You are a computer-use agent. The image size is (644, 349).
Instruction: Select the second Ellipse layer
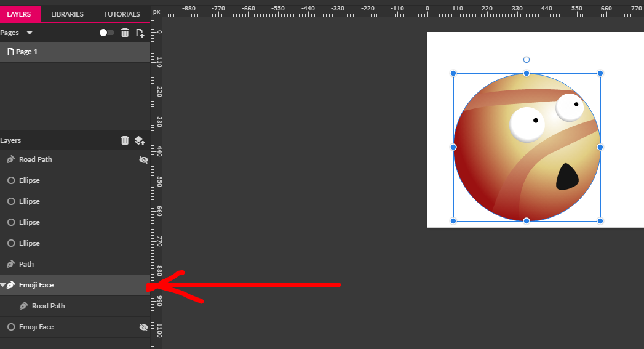[x=75, y=201]
